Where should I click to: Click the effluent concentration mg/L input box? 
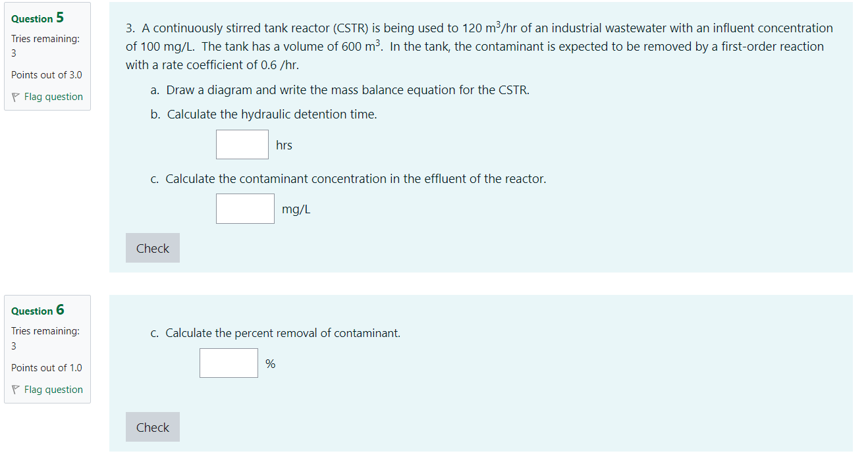245,208
